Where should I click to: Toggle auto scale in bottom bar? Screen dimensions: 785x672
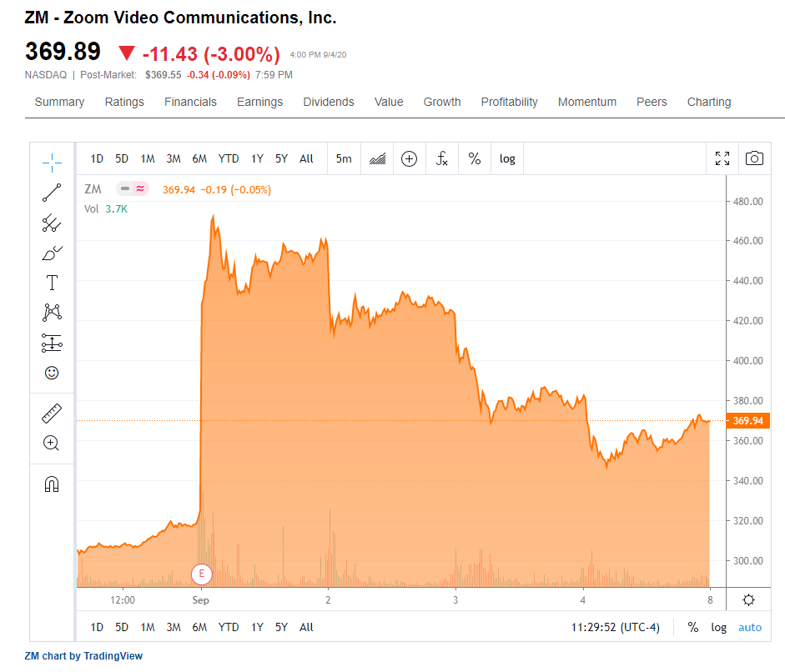point(750,628)
